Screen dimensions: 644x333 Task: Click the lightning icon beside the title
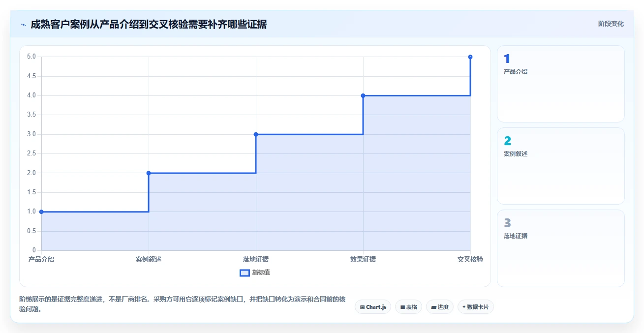click(23, 25)
